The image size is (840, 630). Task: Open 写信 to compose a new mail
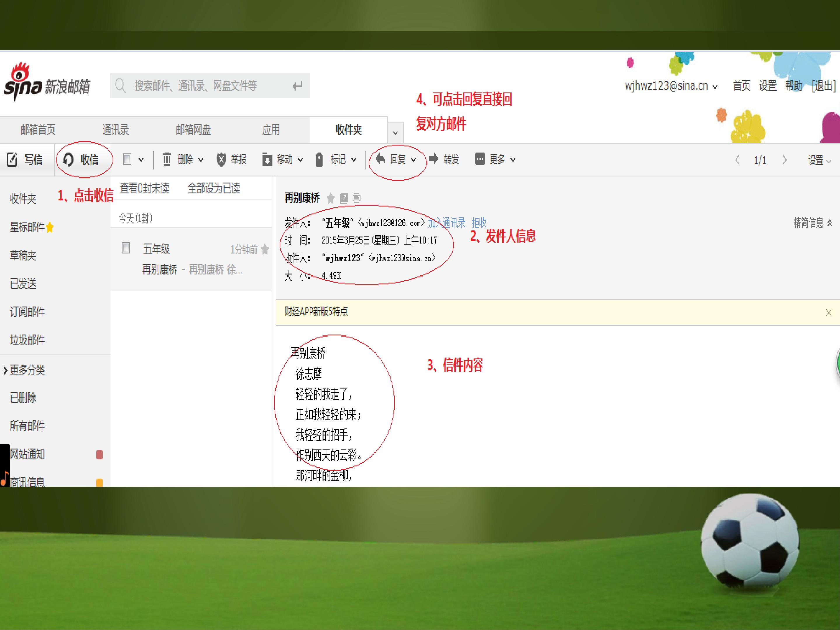click(x=24, y=160)
